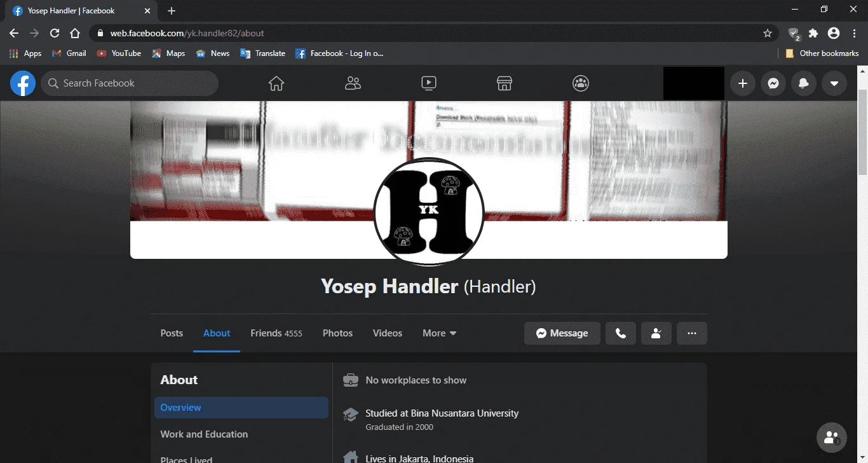Open a new browser tab with plus

[x=172, y=11]
